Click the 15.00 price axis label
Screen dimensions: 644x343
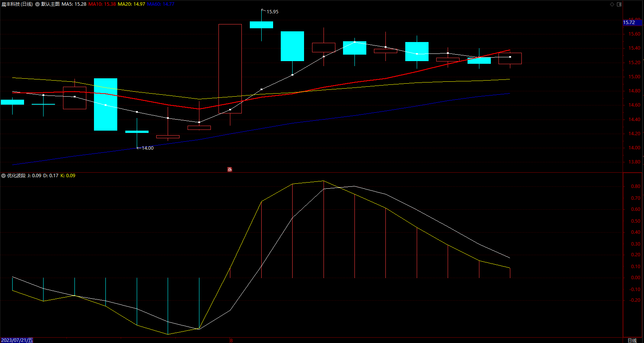[634, 77]
